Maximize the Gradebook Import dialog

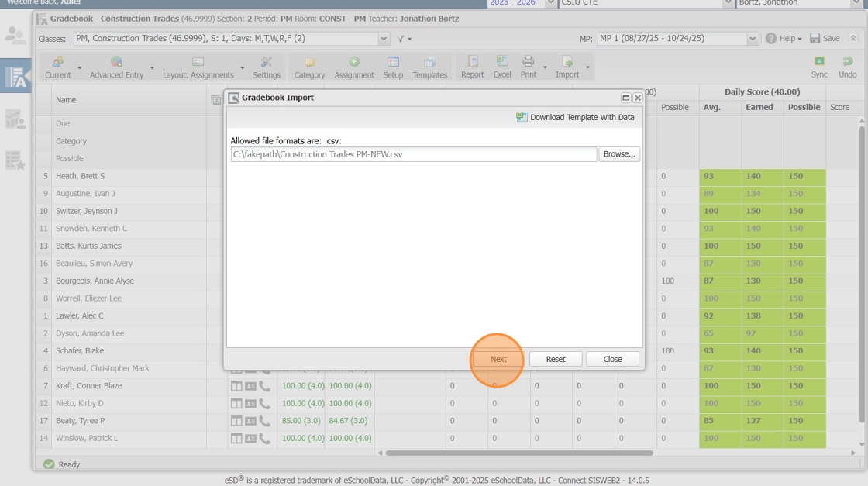(625, 98)
